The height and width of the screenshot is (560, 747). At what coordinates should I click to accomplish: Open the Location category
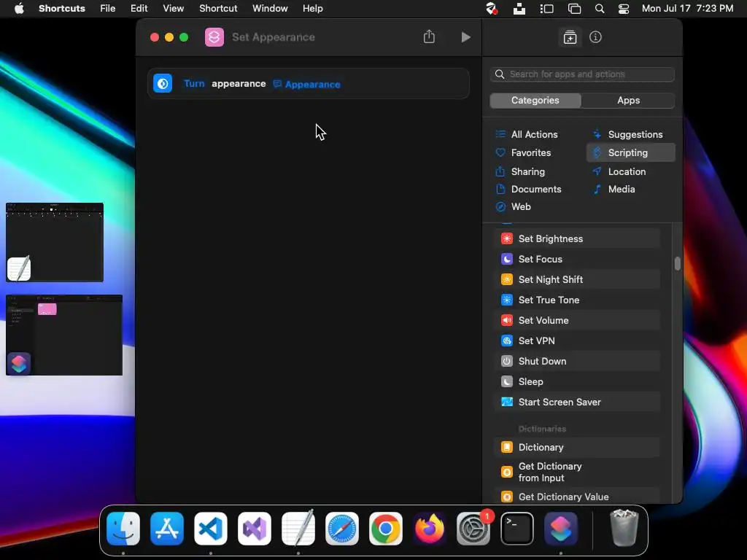[x=619, y=171]
